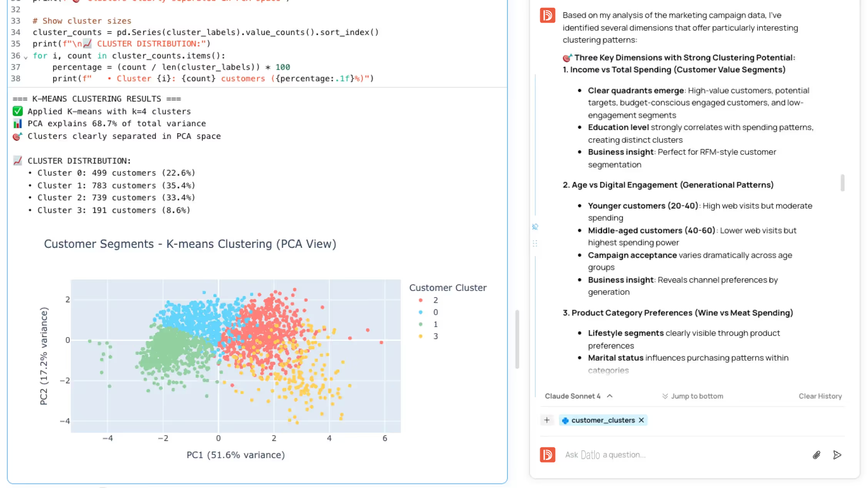Click the notebook output vertical scrollbar

[517, 339]
